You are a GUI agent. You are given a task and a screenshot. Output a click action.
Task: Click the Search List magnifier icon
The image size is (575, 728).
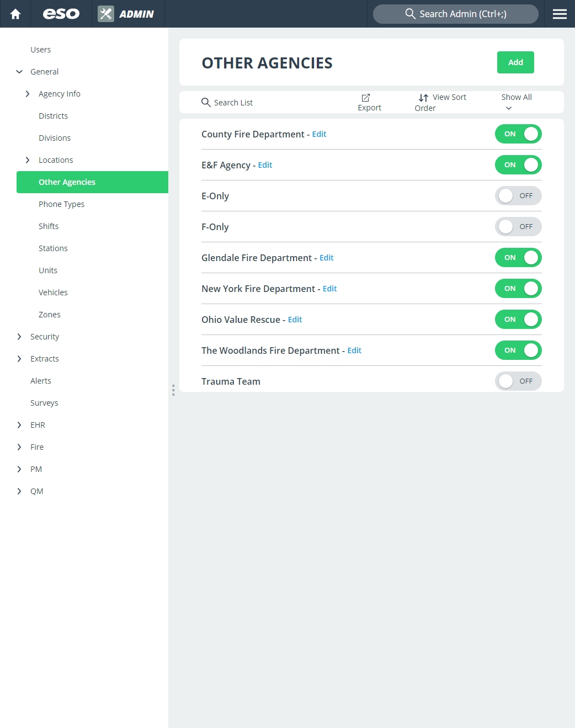(x=206, y=102)
